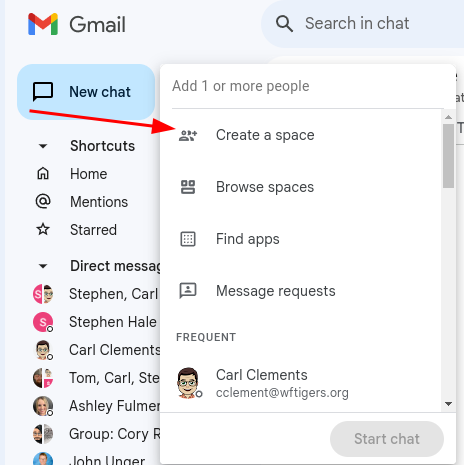Viewport: 464px width, 465px height.
Task: Focus the Search in chat field
Action: (x=363, y=24)
